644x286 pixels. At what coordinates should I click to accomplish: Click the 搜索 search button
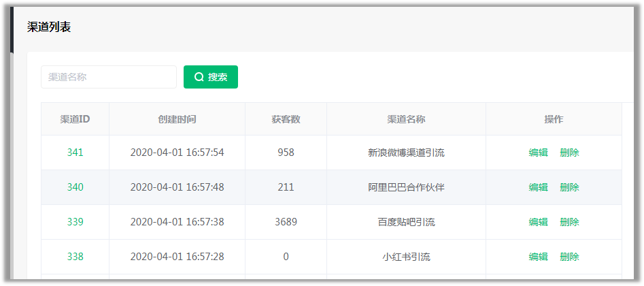point(211,77)
